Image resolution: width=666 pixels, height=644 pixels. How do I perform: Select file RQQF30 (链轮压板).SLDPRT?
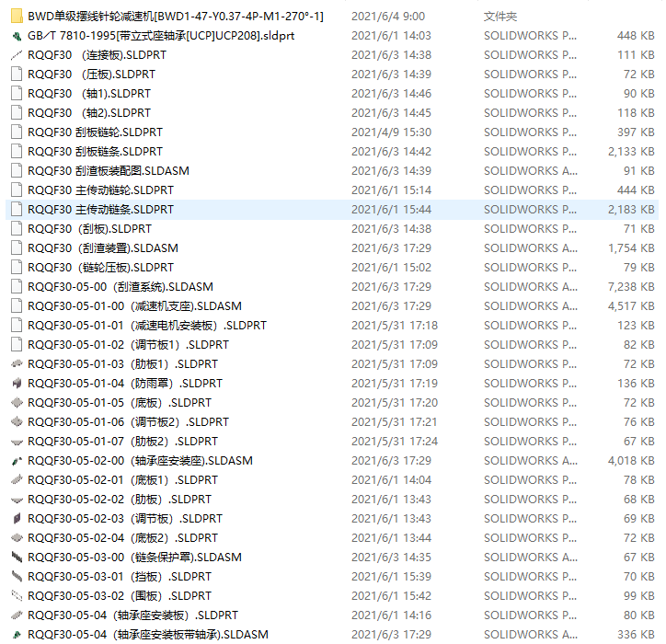click(x=100, y=268)
